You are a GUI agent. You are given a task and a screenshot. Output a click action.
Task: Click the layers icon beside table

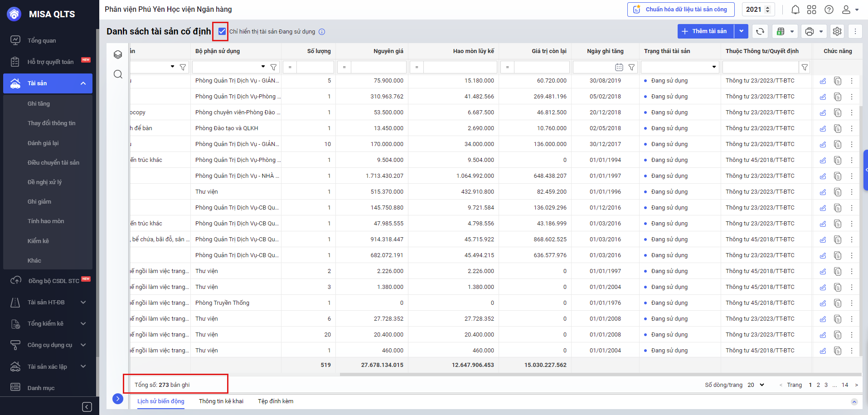point(118,54)
